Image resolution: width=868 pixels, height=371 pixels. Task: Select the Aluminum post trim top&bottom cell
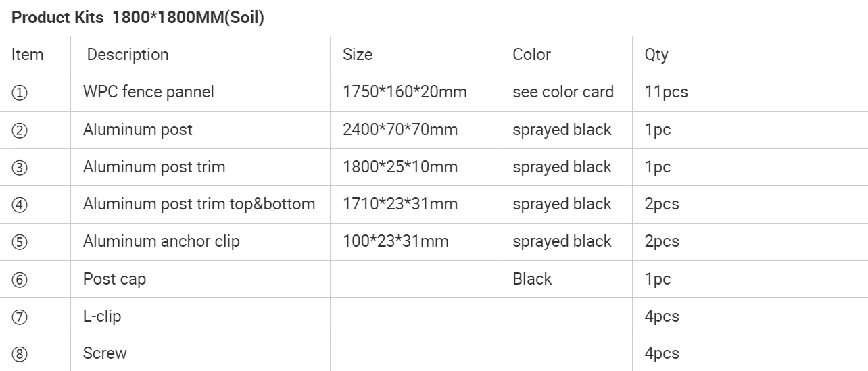(199, 204)
